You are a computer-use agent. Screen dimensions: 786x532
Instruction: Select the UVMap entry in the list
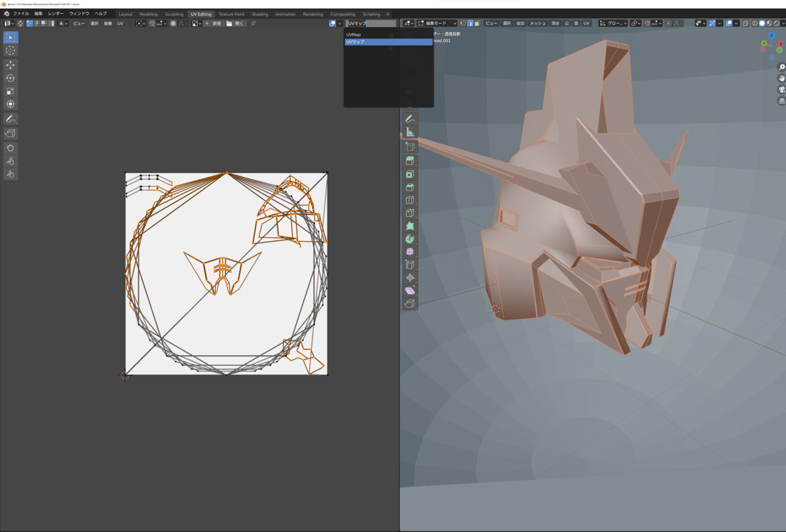(388, 34)
